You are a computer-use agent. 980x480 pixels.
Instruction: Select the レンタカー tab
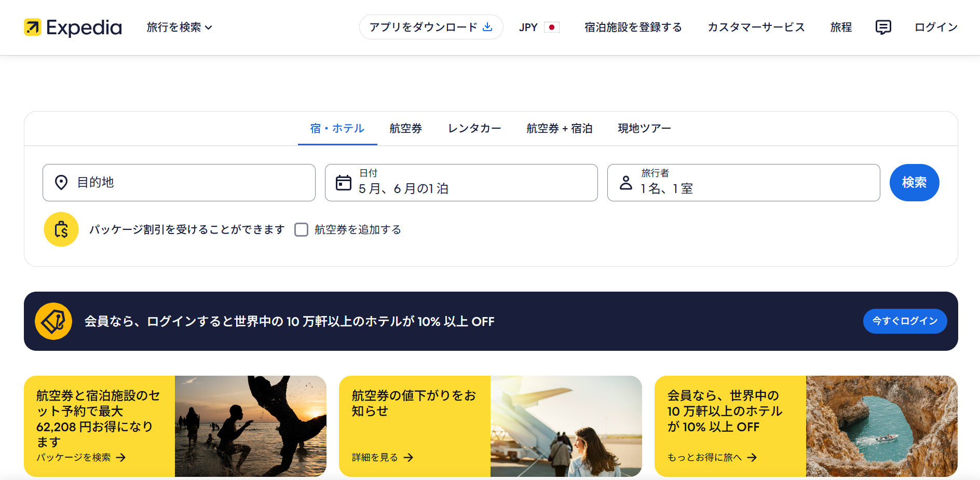474,129
